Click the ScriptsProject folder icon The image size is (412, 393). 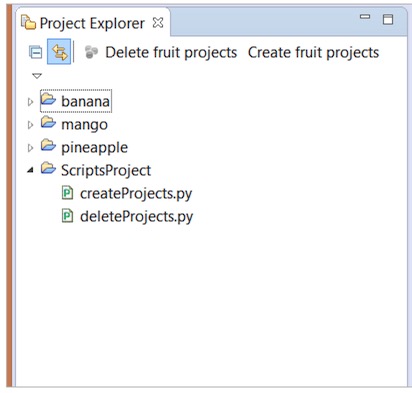coord(48,168)
